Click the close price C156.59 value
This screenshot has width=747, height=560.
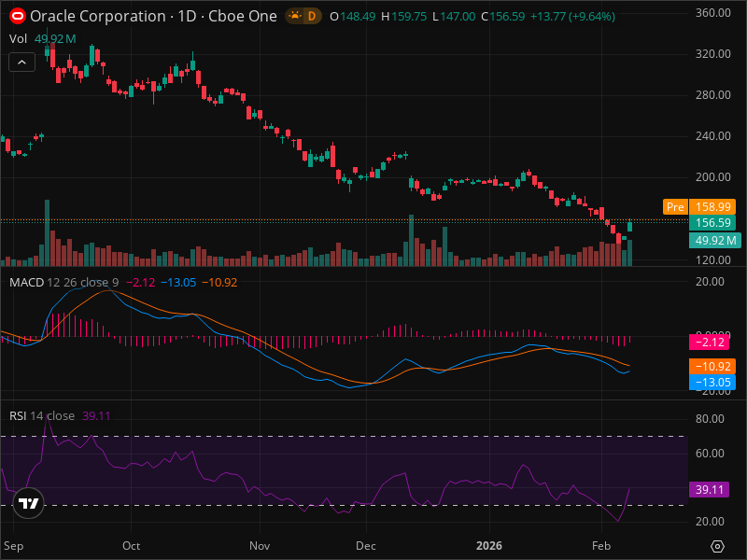[503, 16]
